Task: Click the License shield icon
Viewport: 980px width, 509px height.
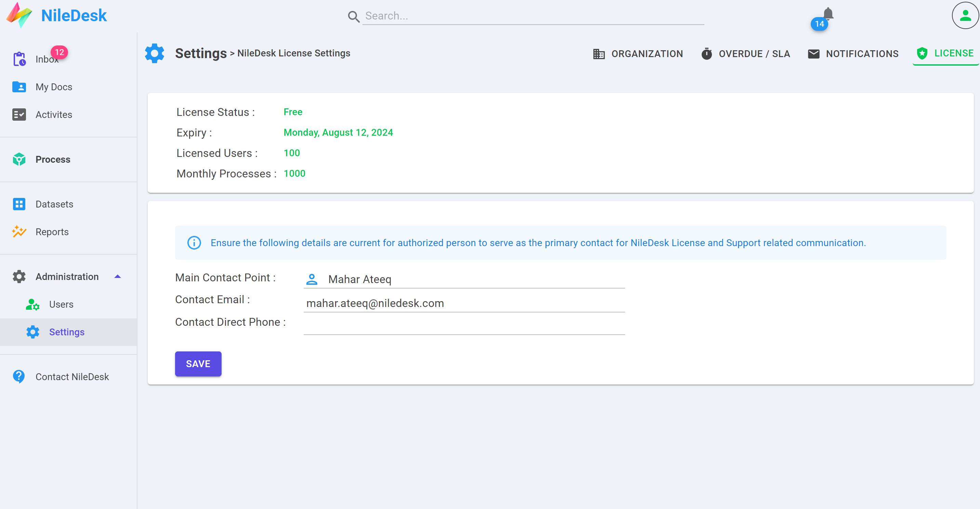Action: (x=922, y=53)
